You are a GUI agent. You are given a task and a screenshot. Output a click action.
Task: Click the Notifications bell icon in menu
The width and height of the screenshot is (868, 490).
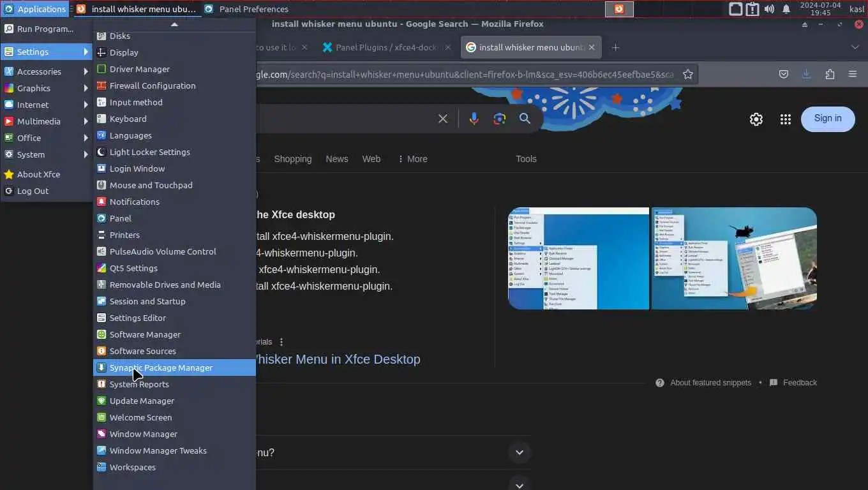tap(101, 202)
